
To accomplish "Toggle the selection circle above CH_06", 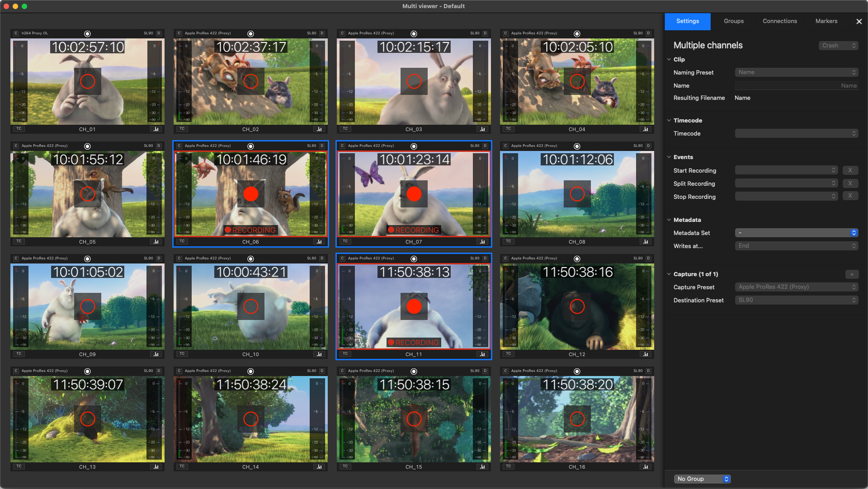I will point(251,146).
